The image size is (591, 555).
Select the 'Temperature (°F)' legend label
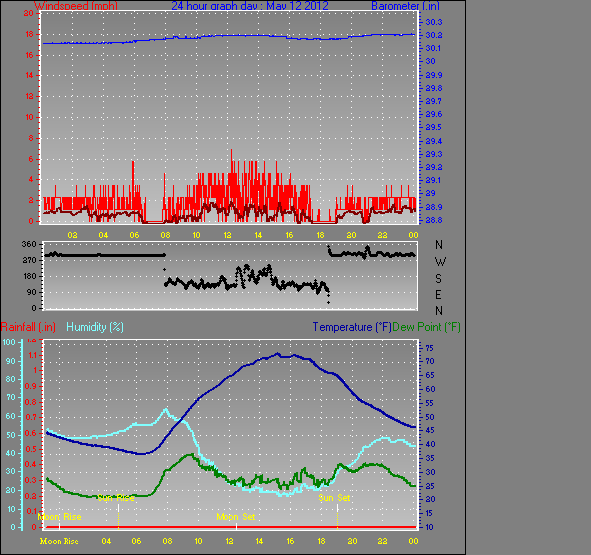(352, 327)
